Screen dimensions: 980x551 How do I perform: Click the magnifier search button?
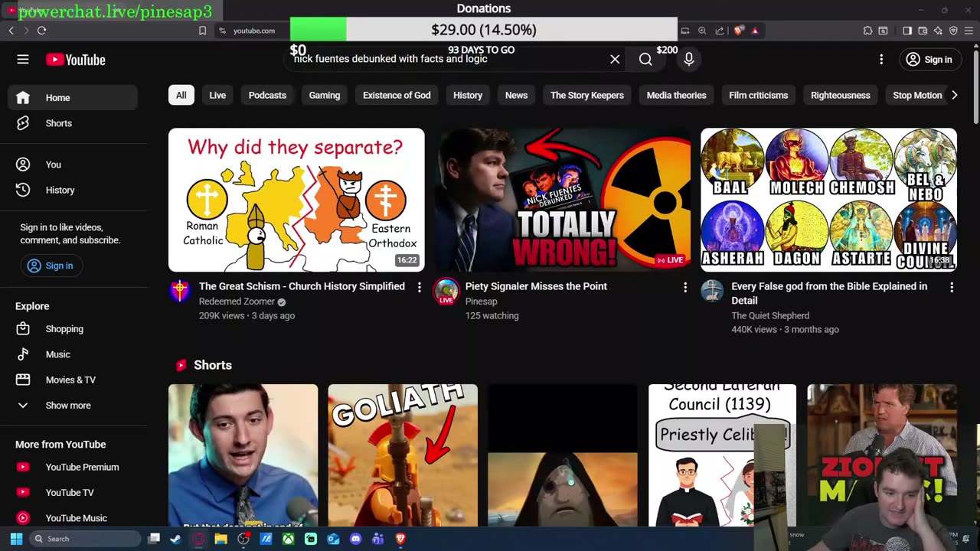pyautogui.click(x=645, y=59)
